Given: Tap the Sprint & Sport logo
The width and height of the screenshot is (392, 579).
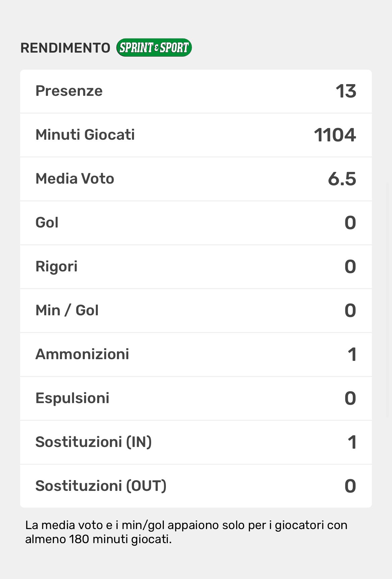Looking at the screenshot, I should (154, 48).
